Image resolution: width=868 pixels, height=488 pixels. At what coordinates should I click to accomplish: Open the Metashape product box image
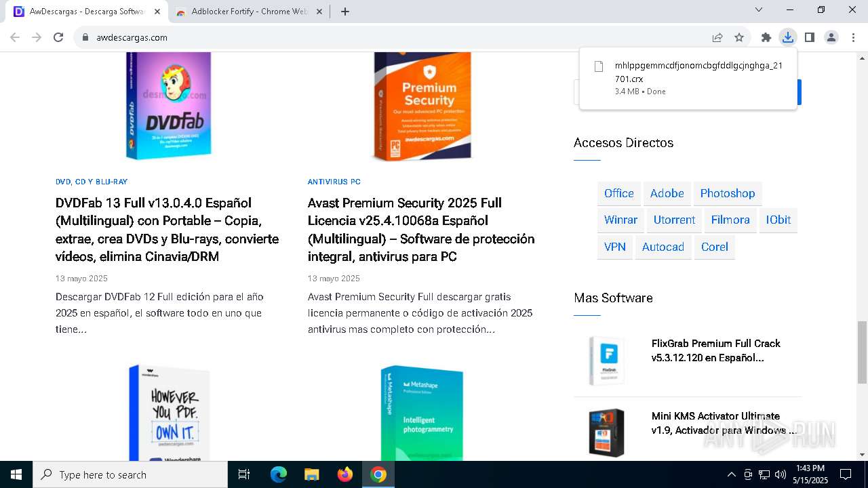(x=422, y=413)
